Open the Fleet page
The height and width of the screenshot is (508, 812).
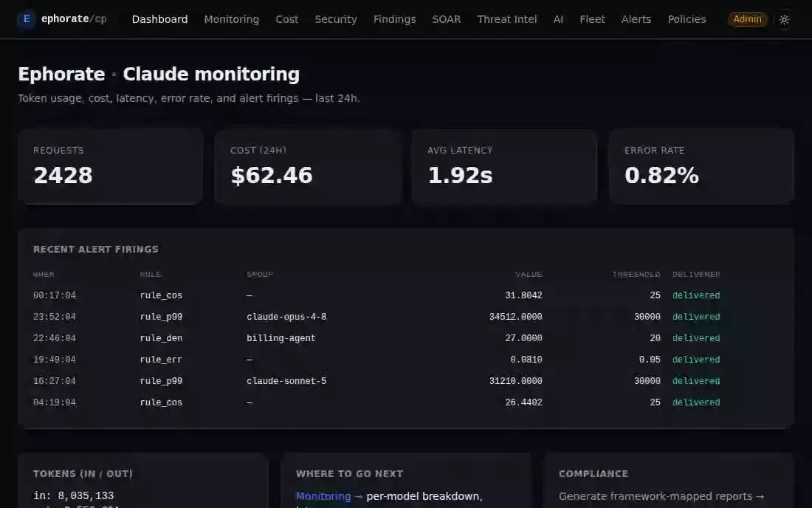[592, 19]
